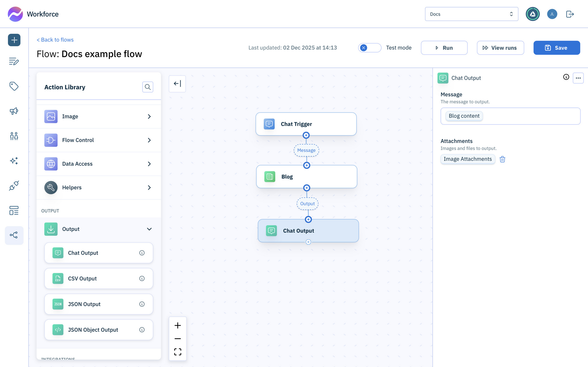This screenshot has width=588, height=367.
Task: Click the info icon next to Chat Output panel
Action: coord(566,78)
